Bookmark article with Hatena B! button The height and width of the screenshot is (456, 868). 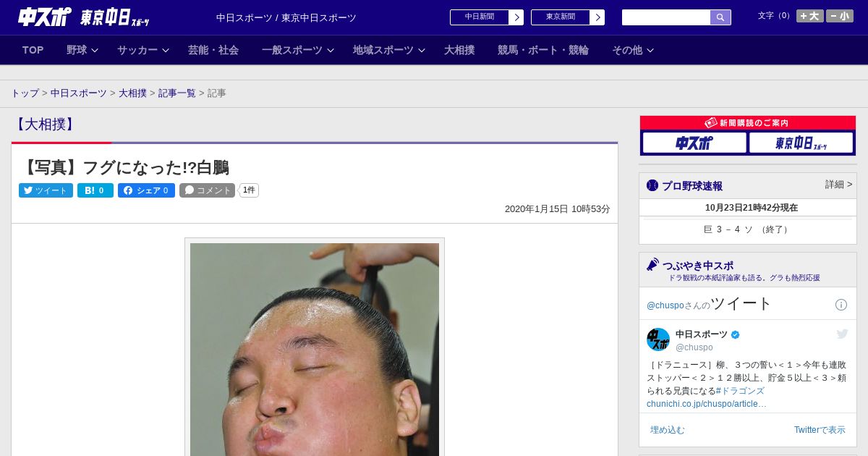(95, 190)
